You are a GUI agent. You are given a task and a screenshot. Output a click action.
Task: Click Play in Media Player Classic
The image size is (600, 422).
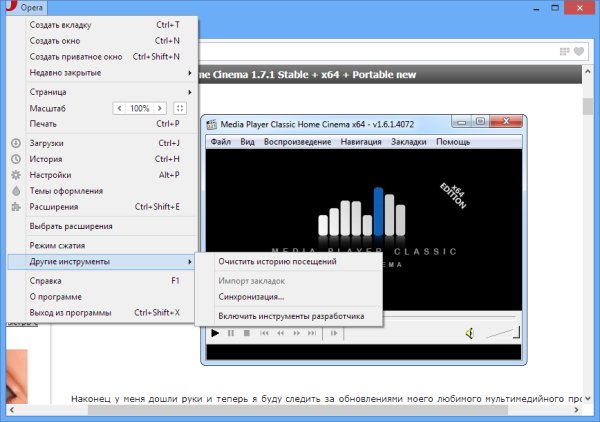pos(215,333)
